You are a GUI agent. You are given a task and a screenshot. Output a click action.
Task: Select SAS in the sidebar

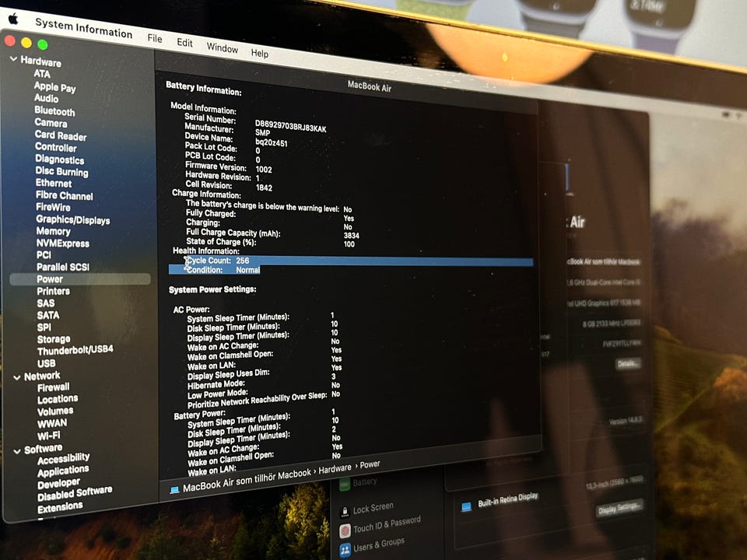(46, 303)
